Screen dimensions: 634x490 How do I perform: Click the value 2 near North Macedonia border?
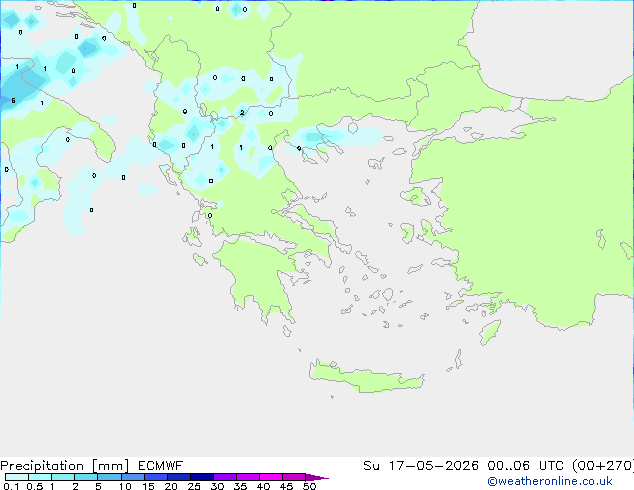pyautogui.click(x=242, y=112)
